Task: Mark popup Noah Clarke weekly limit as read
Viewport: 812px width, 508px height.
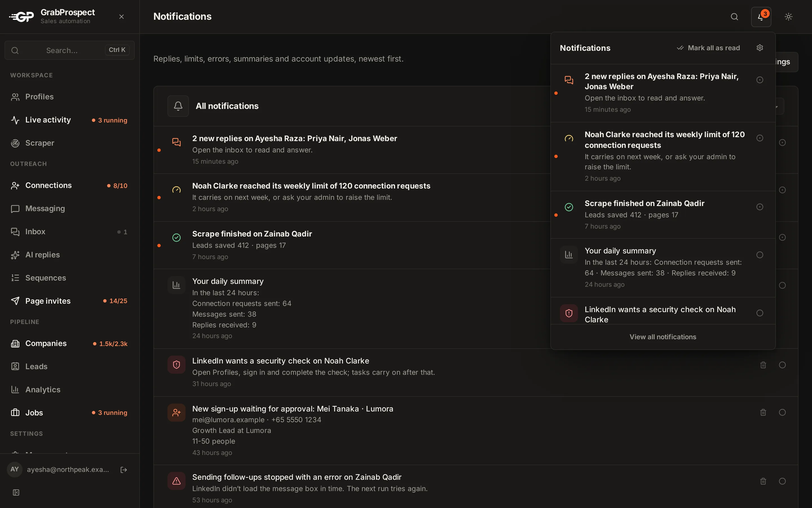Action: coord(760,138)
